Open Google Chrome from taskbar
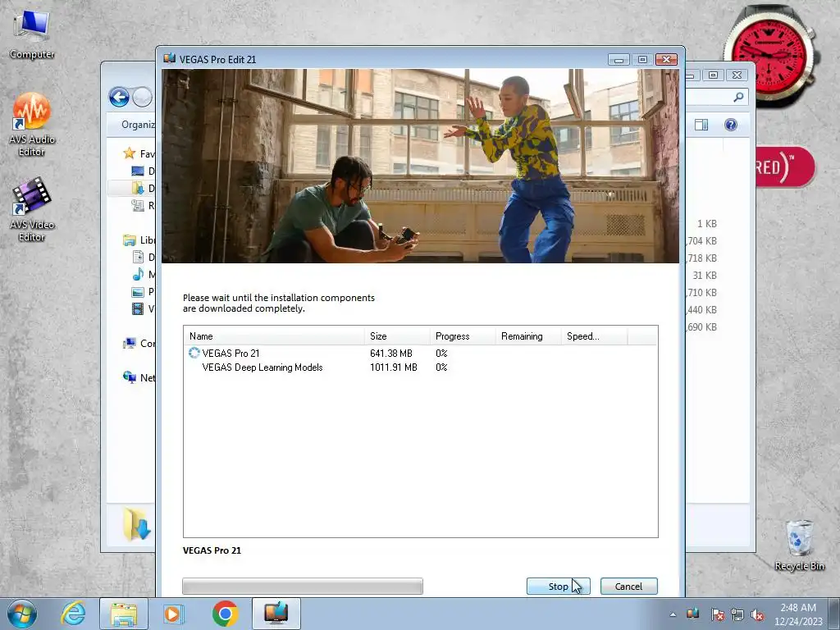This screenshot has height=630, width=840. pyautogui.click(x=225, y=614)
